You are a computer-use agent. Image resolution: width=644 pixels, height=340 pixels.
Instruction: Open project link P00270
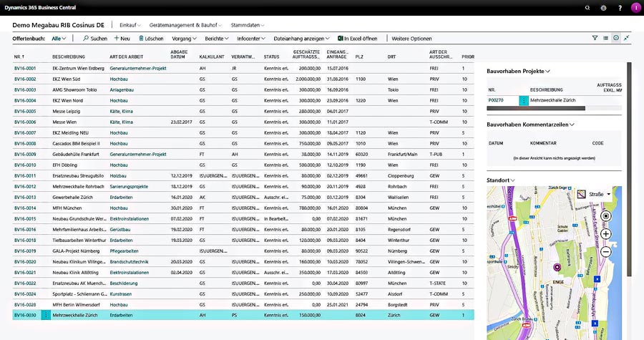click(x=496, y=100)
